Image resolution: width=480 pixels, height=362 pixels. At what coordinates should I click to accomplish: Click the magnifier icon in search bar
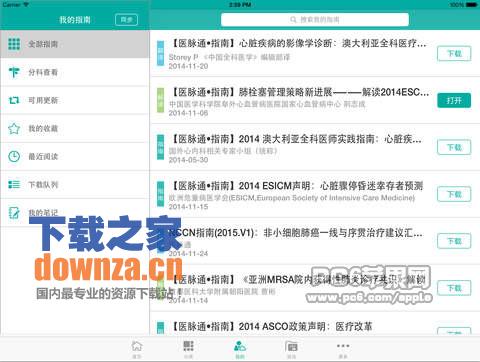point(293,20)
